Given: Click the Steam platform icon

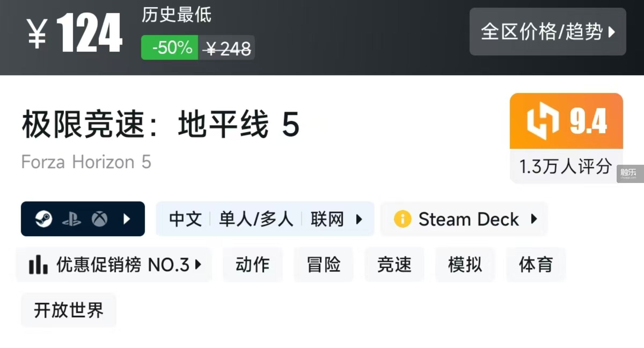Looking at the screenshot, I should click(44, 219).
